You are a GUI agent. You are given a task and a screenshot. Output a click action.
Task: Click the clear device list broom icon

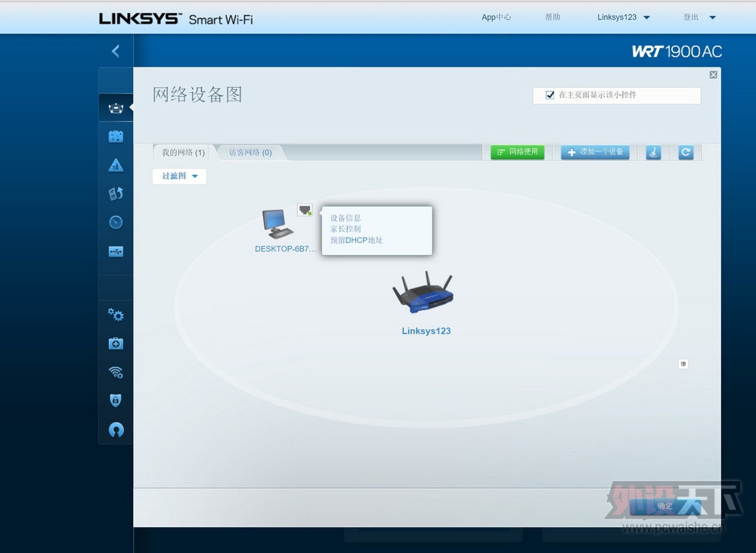coord(653,153)
